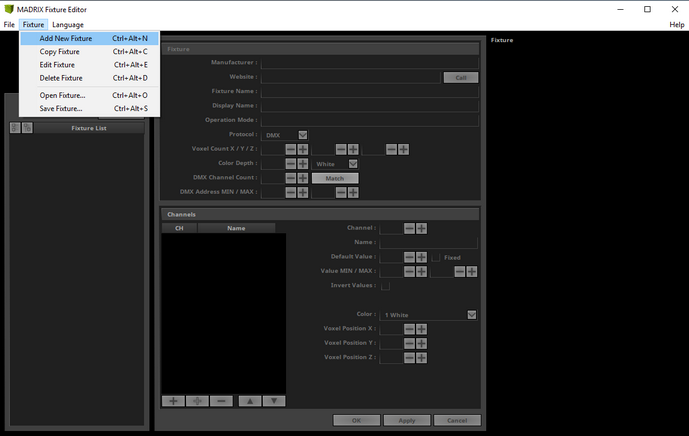This screenshot has height=436, width=689.
Task: Choose Edit Fixture from the menu
Action: 89,65
